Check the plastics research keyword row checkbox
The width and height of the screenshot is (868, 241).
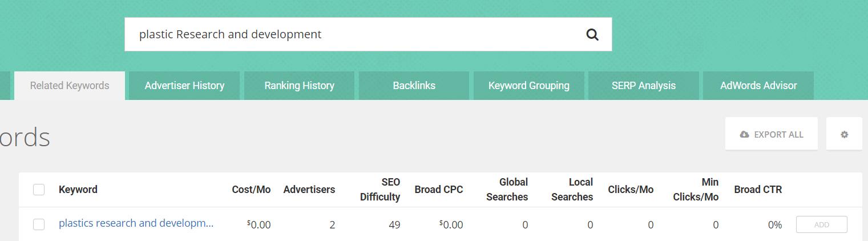pyautogui.click(x=39, y=224)
